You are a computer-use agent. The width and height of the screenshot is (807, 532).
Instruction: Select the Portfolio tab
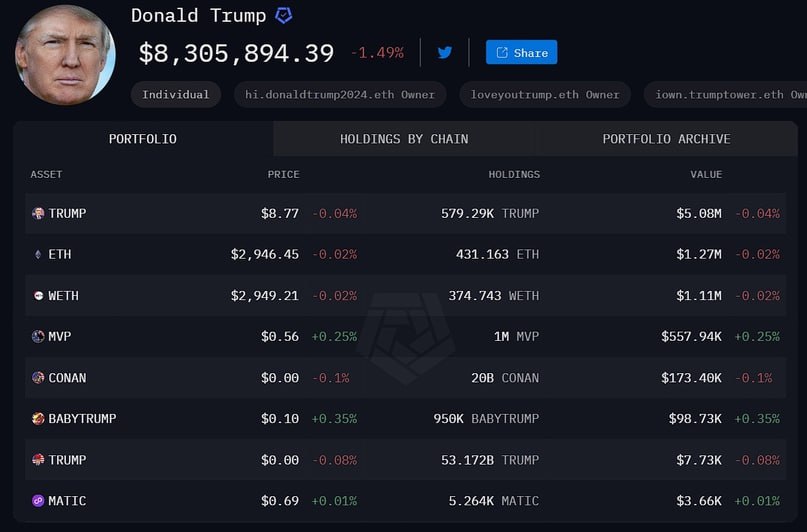(143, 139)
